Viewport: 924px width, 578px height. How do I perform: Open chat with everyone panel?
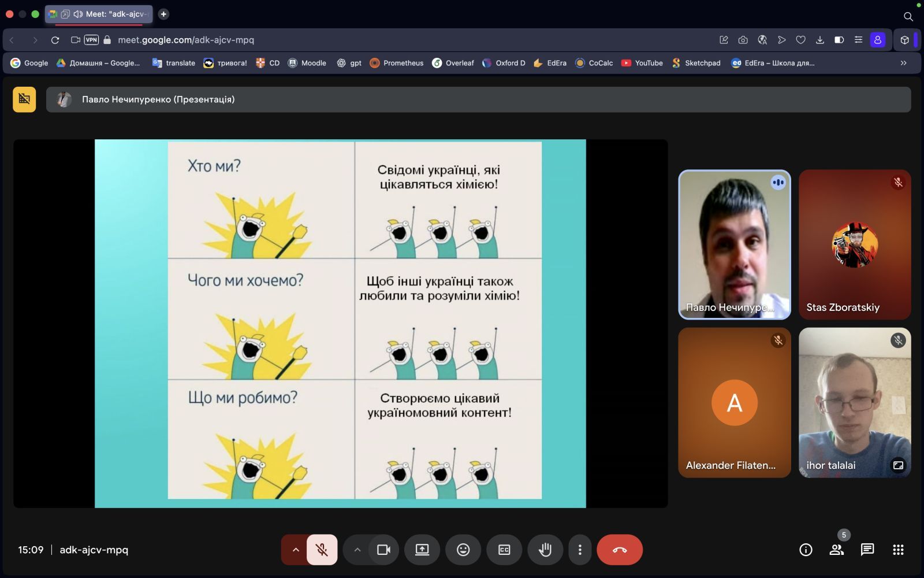867,550
